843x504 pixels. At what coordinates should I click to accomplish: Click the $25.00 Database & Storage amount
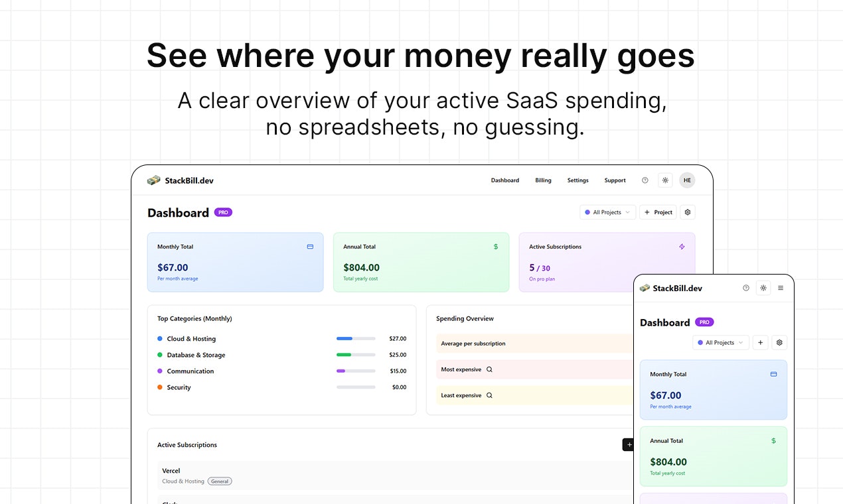click(x=398, y=355)
